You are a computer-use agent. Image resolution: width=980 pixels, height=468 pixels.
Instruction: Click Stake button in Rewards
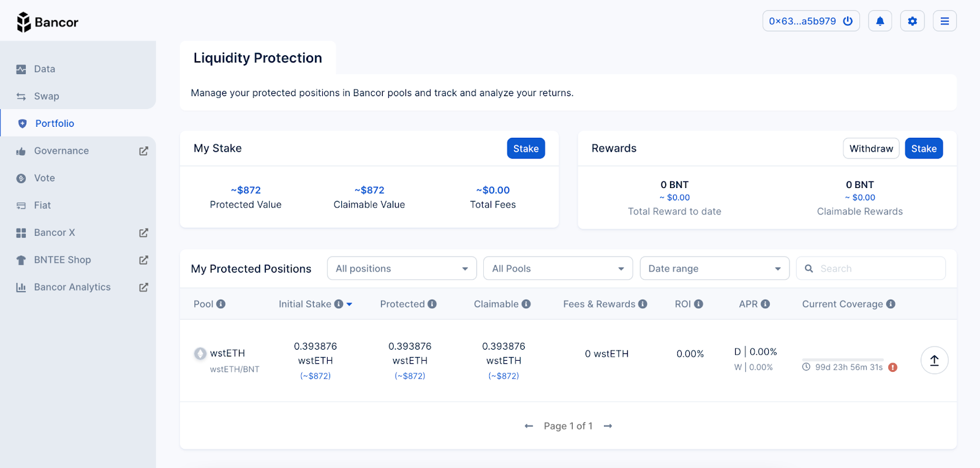click(924, 148)
